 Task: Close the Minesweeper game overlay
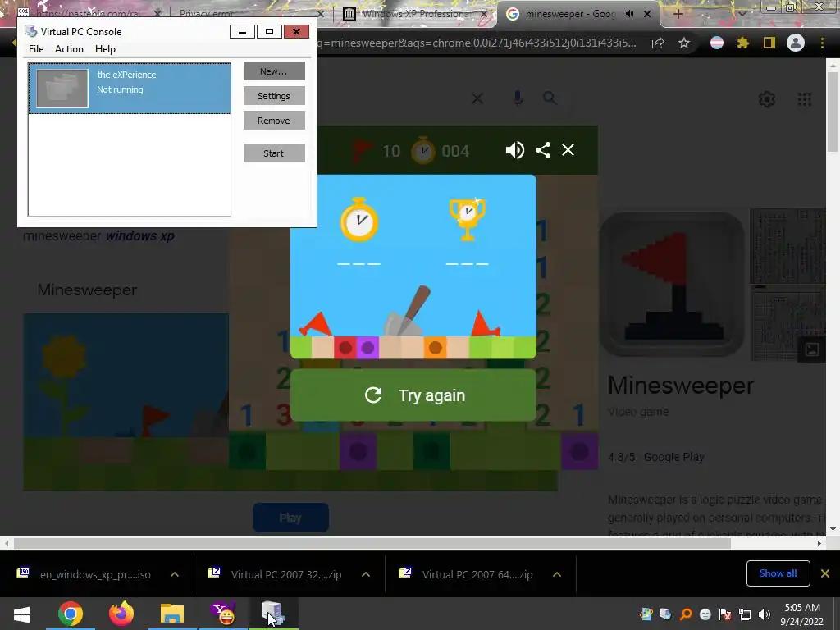pos(568,150)
